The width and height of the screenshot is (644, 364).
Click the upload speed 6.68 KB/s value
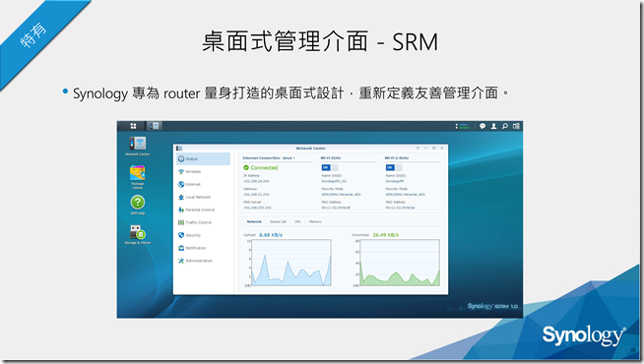coord(271,235)
